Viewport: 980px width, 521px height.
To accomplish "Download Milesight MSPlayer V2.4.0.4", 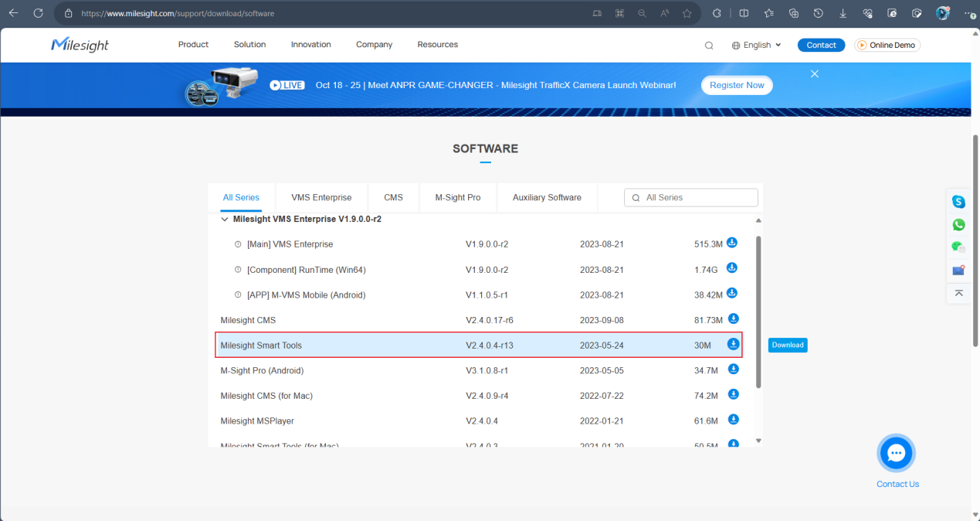I will [x=734, y=420].
